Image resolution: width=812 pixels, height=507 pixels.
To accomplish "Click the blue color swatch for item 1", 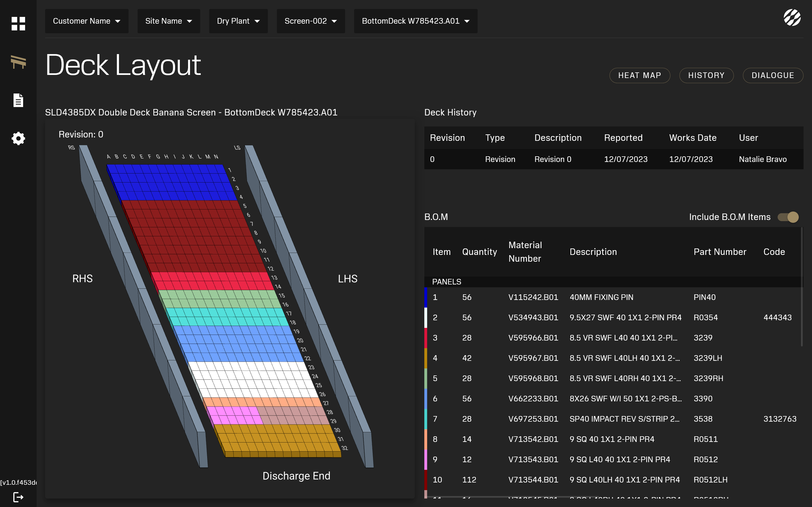I will [426, 297].
